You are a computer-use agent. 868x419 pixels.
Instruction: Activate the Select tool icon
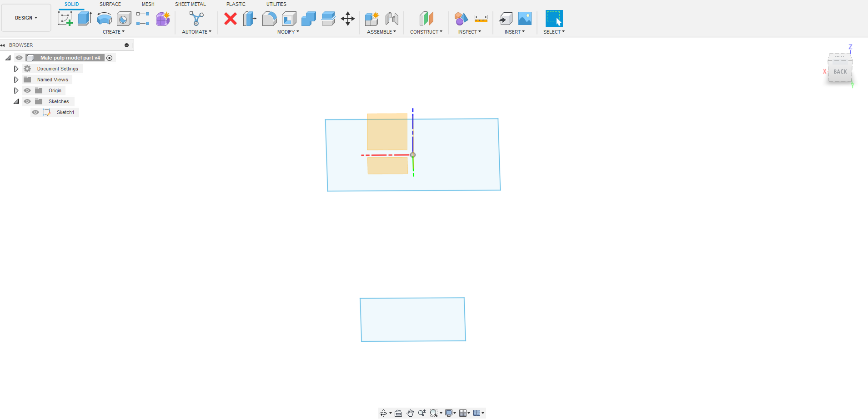(554, 19)
